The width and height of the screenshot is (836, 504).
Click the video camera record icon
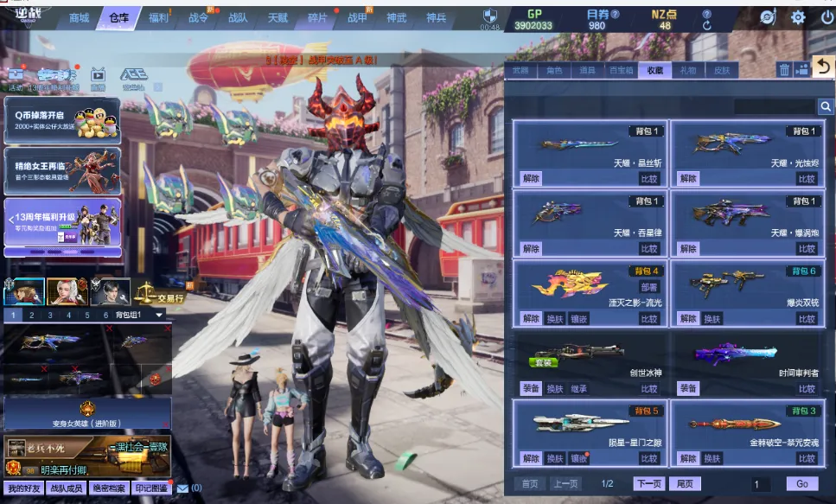point(801,70)
